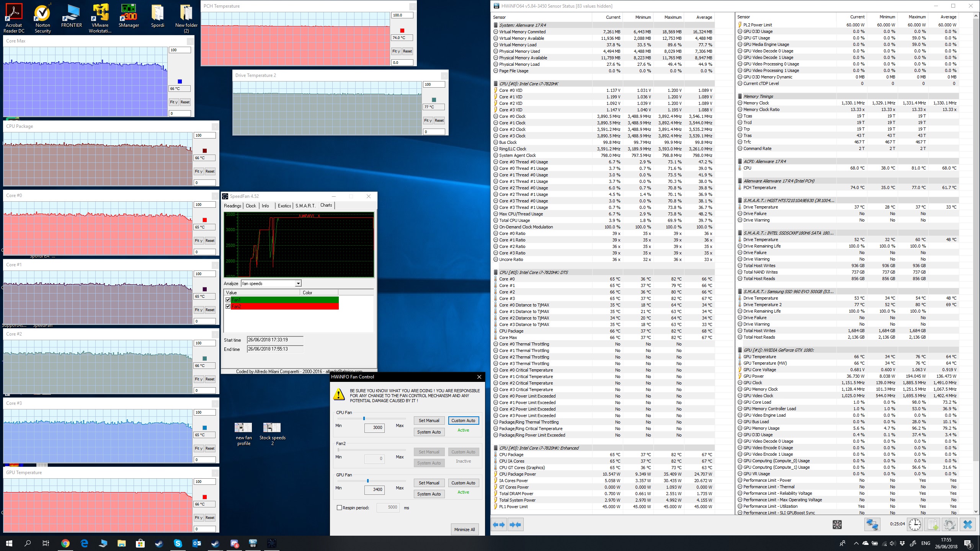Click the Windows Start button
The image size is (980, 551).
click(9, 543)
